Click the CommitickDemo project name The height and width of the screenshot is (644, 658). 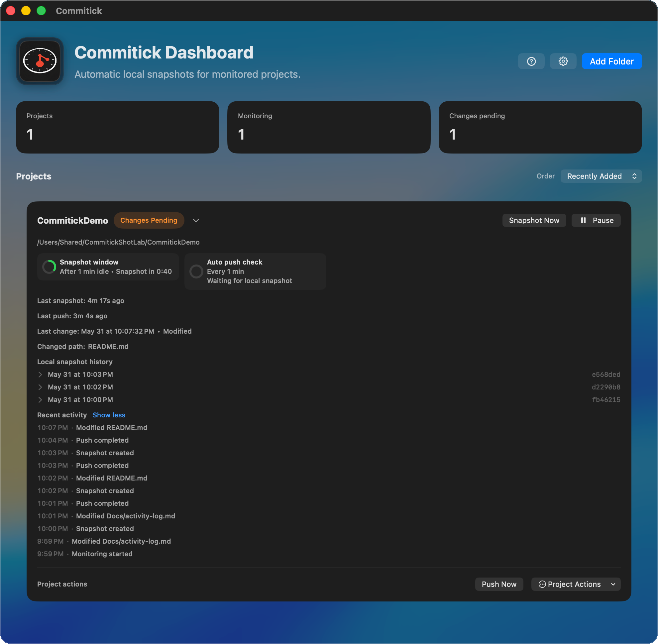[73, 221]
